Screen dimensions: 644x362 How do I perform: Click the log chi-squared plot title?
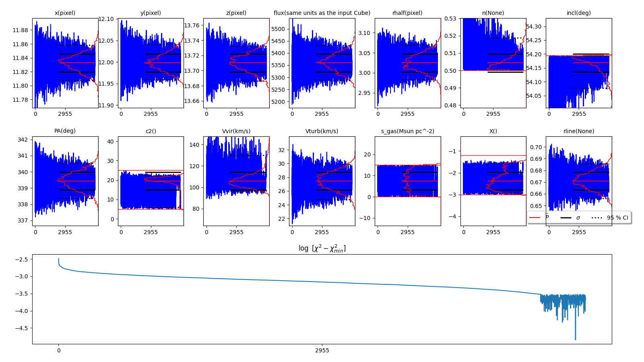point(322,249)
